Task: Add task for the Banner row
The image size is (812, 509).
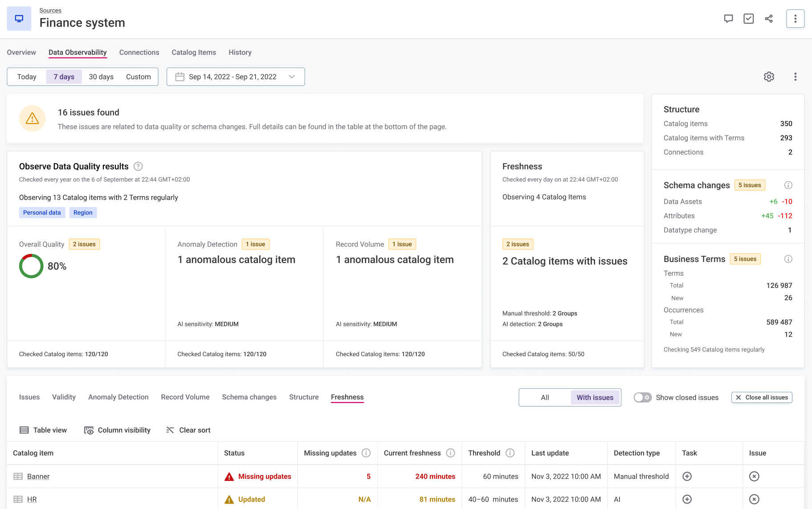Action: tap(687, 476)
